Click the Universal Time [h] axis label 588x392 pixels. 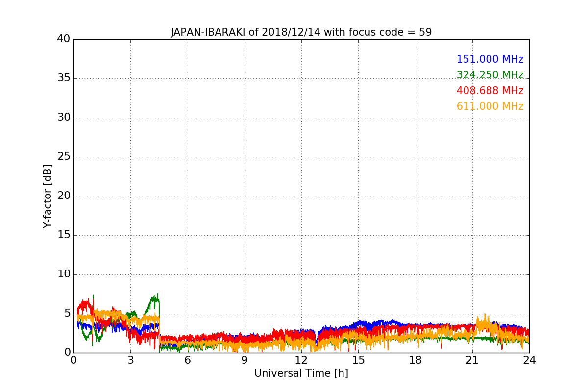pos(301,373)
